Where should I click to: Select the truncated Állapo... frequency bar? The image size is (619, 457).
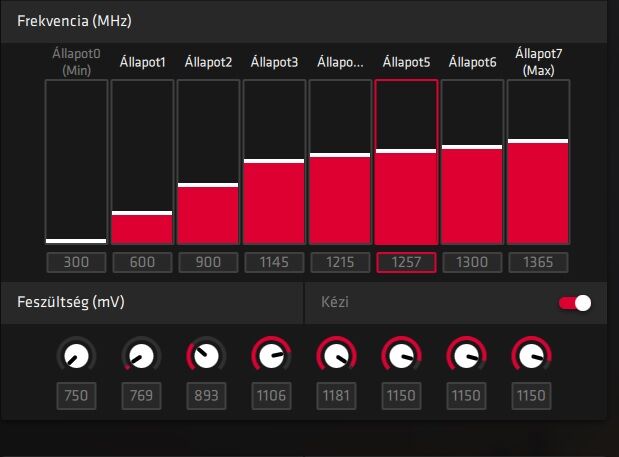click(x=340, y=162)
